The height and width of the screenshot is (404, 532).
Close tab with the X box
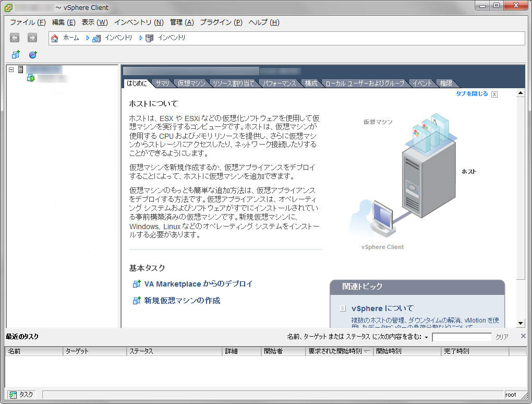pyautogui.click(x=494, y=94)
